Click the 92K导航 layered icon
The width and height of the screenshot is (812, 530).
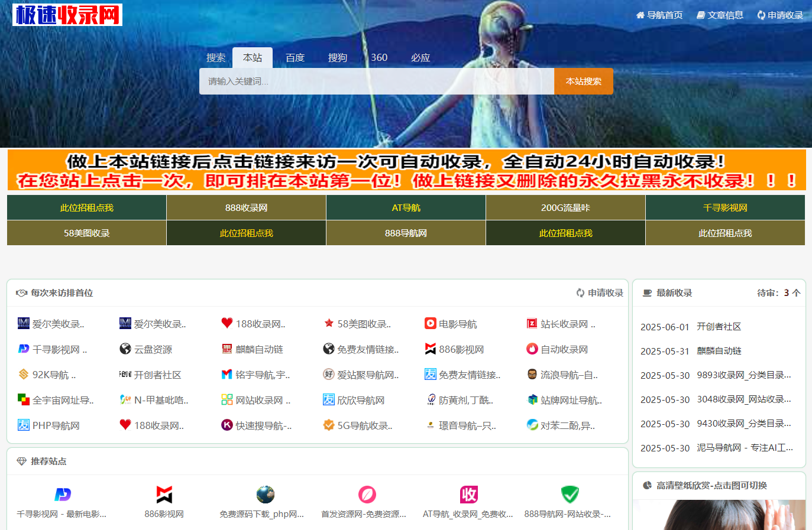pos(24,374)
